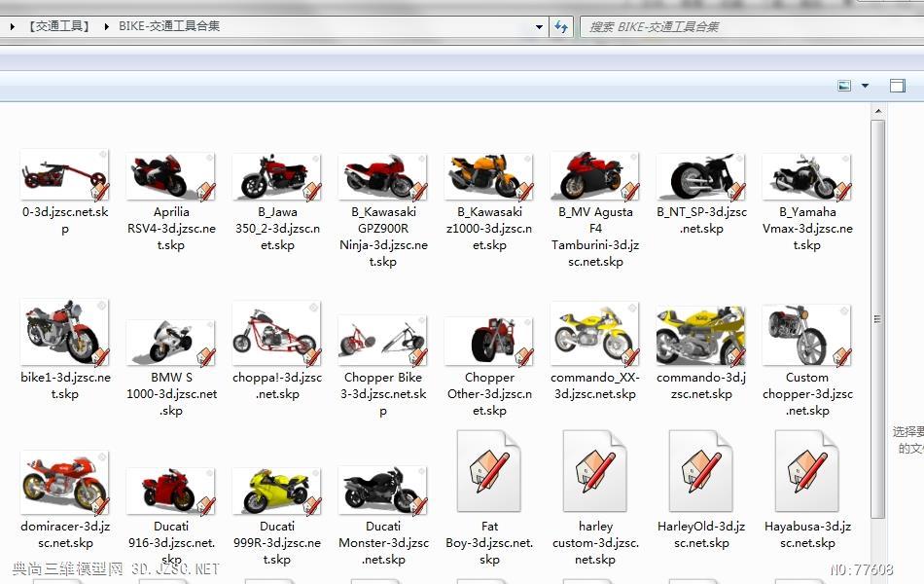Open the address bar history dropdown

[539, 26]
